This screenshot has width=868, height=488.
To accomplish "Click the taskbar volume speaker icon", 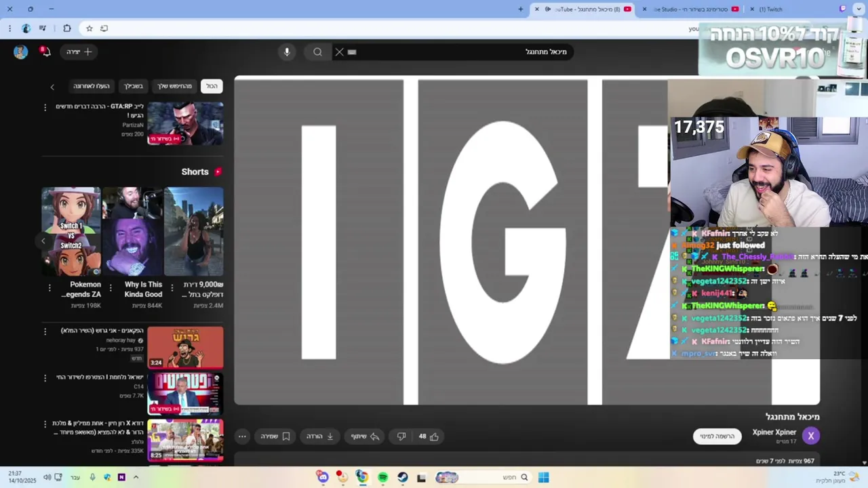I will [x=47, y=477].
